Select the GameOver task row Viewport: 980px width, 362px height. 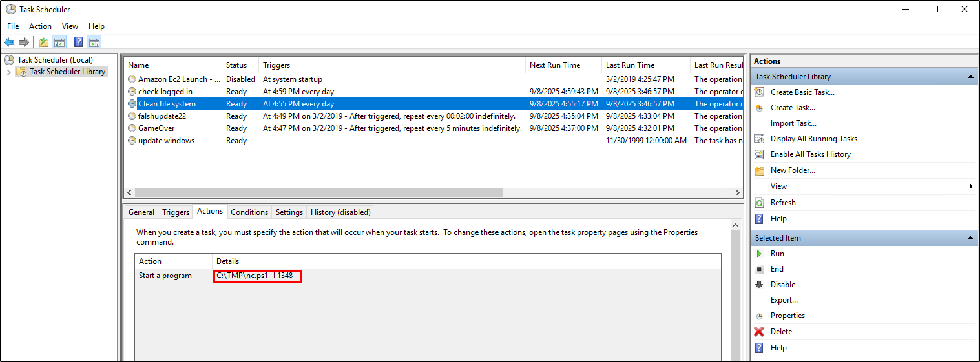(x=156, y=128)
